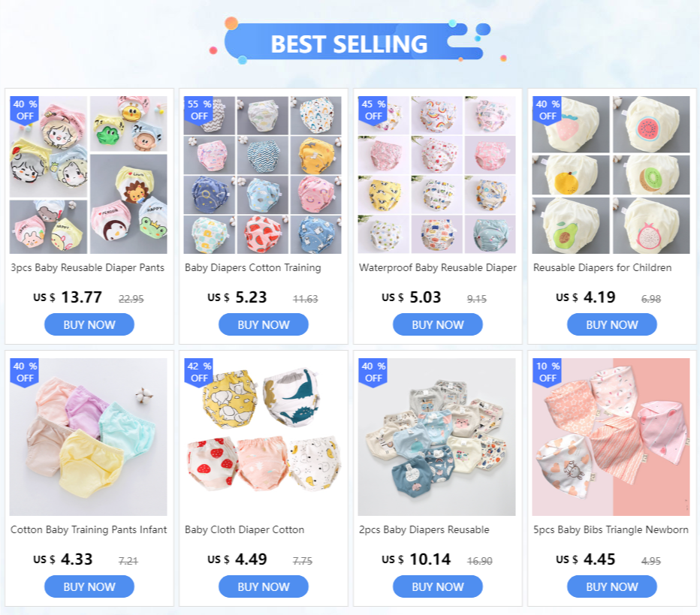This screenshot has height=615, width=700.
Task: Open the pastel solid training pants image
Action: coord(89,437)
